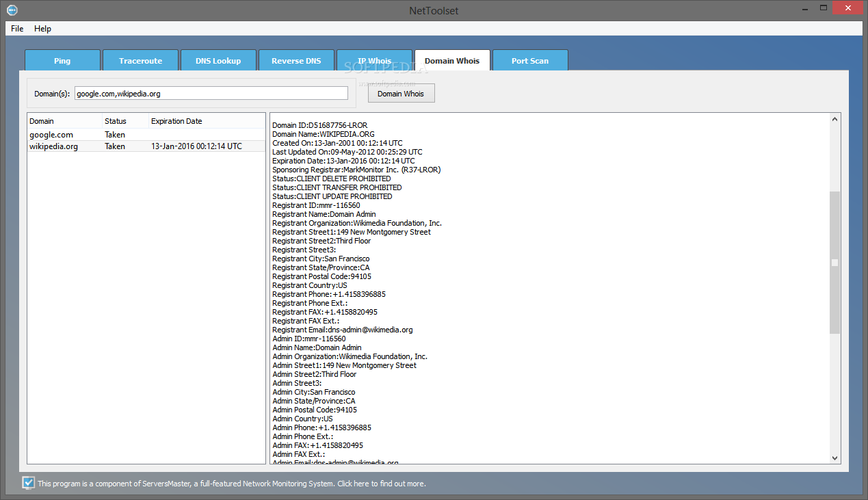Click the Domain ID:D51687756-LROR line
The image size is (868, 500).
tap(319, 125)
